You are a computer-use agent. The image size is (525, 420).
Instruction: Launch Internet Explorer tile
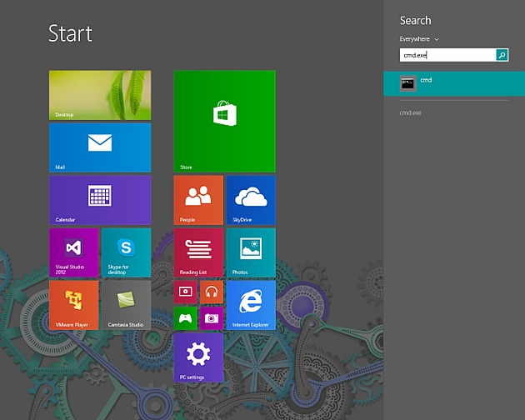click(x=251, y=305)
